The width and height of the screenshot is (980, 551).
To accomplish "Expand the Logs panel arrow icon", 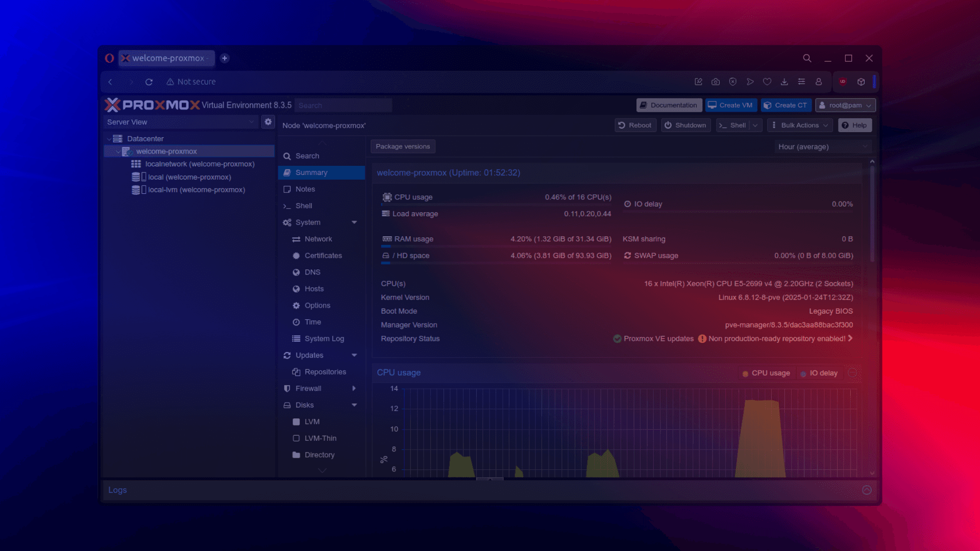I will click(x=867, y=490).
